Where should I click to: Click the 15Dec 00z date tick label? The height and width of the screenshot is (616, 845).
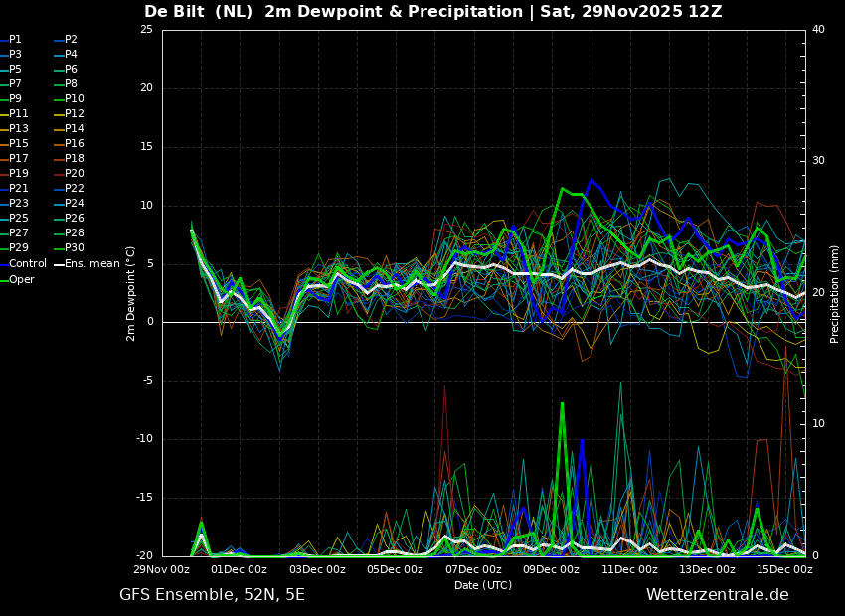784,569
